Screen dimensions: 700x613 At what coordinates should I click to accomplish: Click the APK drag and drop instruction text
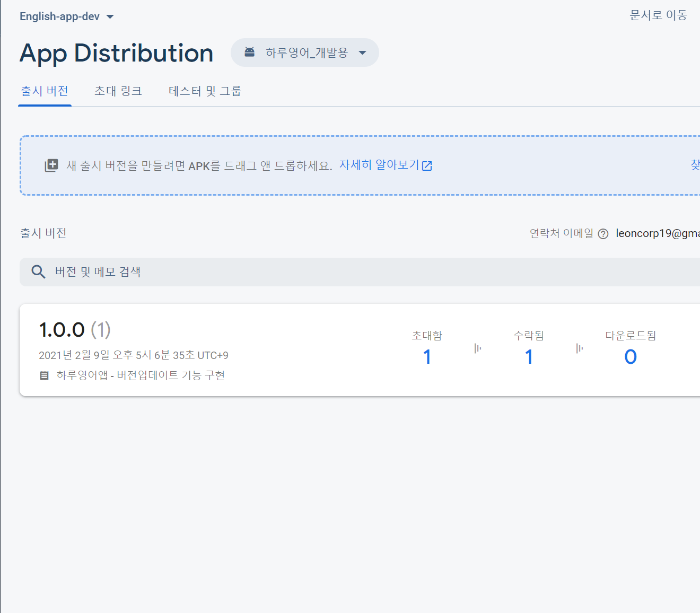[x=199, y=165]
